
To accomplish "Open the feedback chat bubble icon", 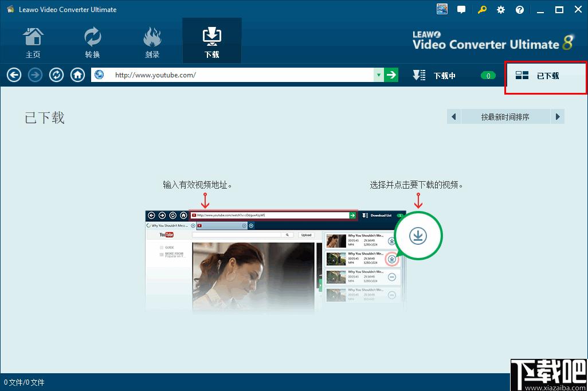I will point(461,10).
